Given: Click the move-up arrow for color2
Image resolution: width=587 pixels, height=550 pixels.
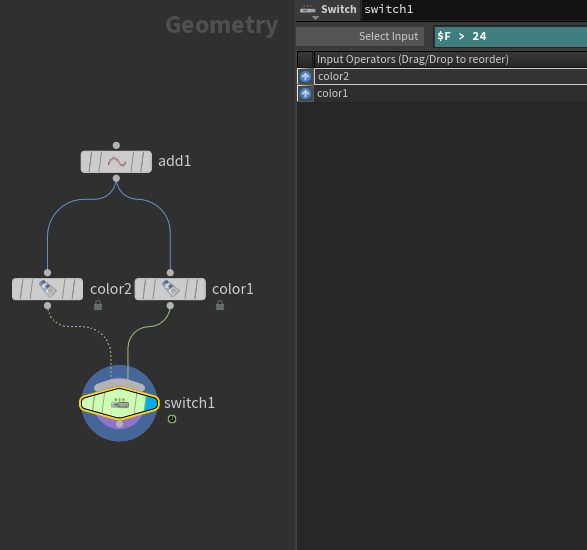Looking at the screenshot, I should pos(305,76).
